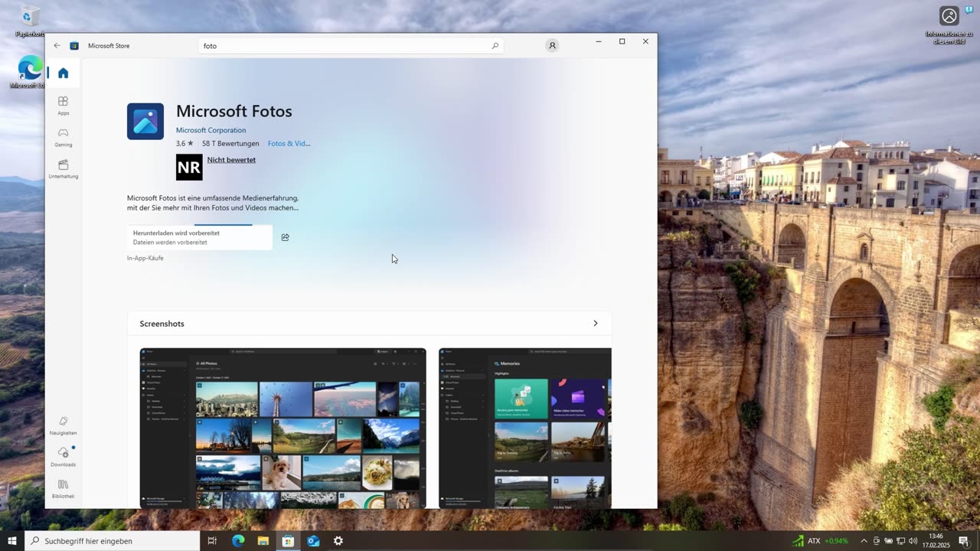Open the Apps section in sidebar
This screenshot has height=551, width=980.
[x=63, y=106]
